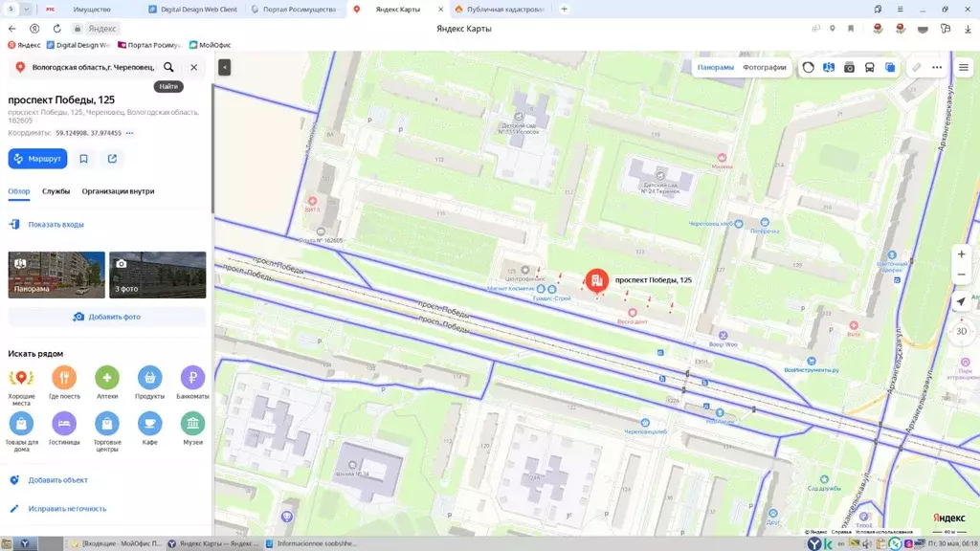Search nearby Аптеки
The height and width of the screenshot is (551, 980).
point(107,383)
